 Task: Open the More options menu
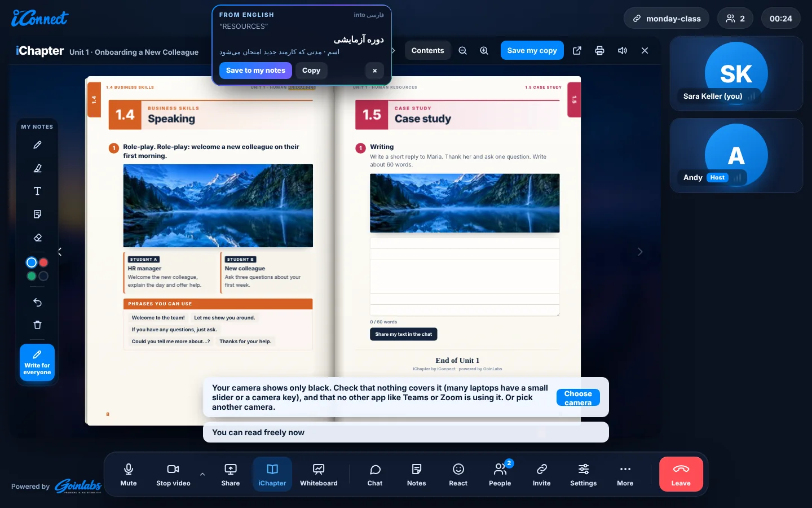click(x=625, y=474)
